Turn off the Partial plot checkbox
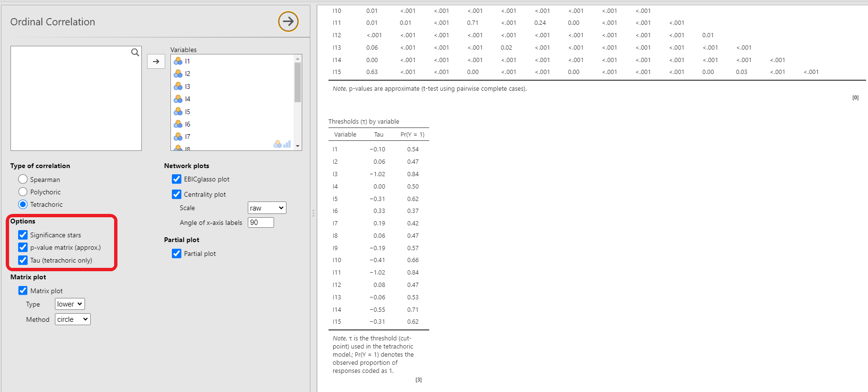 click(x=177, y=254)
